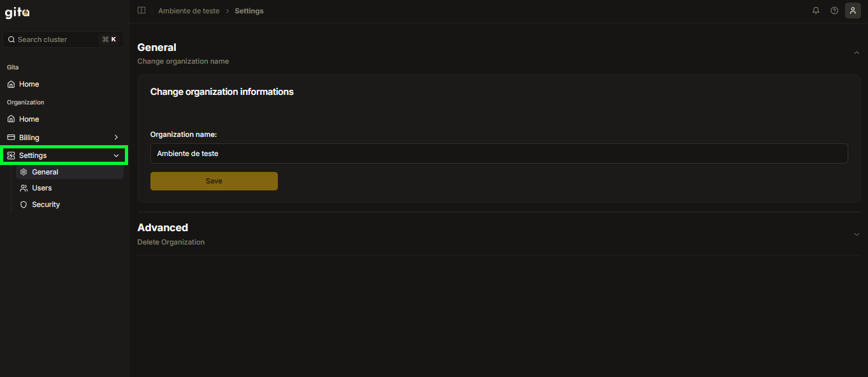Viewport: 868px width, 377px height.
Task: Collapse the Settings menu chevron
Action: pyautogui.click(x=116, y=155)
